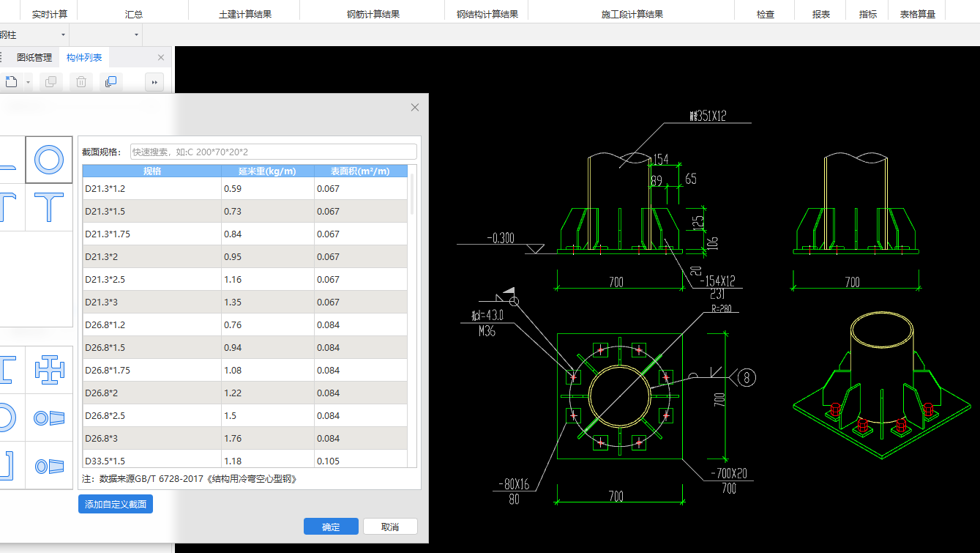Close the section selection dialog
The height and width of the screenshot is (553, 980).
(415, 108)
